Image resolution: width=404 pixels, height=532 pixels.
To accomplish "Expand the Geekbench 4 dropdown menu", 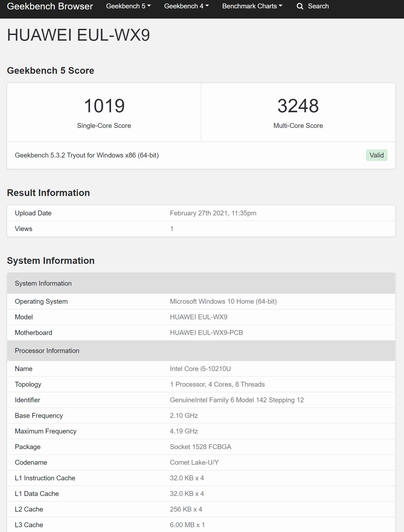I will [186, 6].
